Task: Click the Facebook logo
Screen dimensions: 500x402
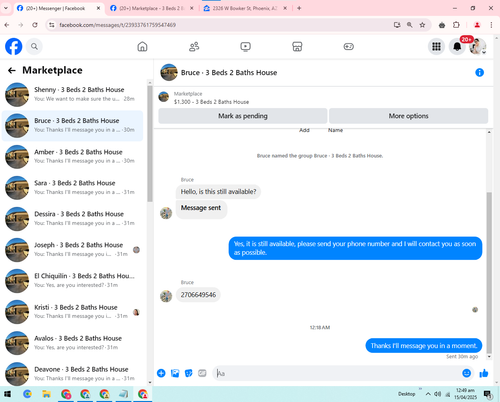Action: pos(14,47)
